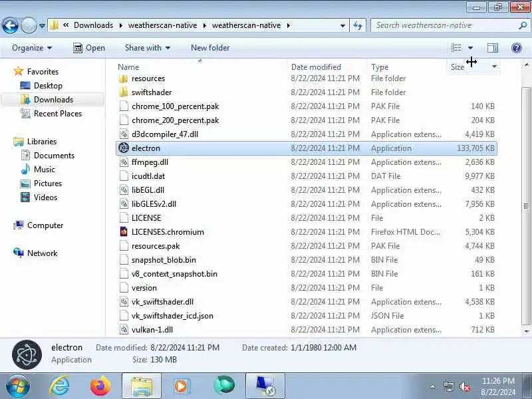This screenshot has height=399, width=532.
Task: Open the view options dropdown arrow
Action: click(471, 48)
